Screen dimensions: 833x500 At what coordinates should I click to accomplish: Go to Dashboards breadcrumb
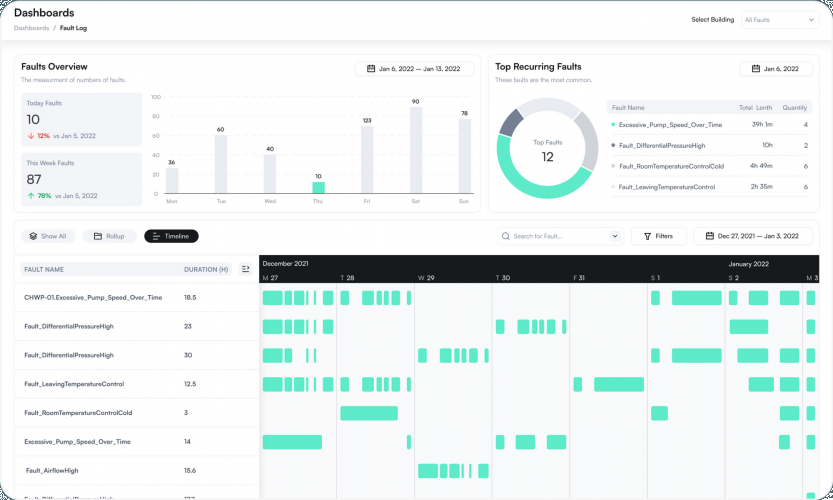click(31, 28)
